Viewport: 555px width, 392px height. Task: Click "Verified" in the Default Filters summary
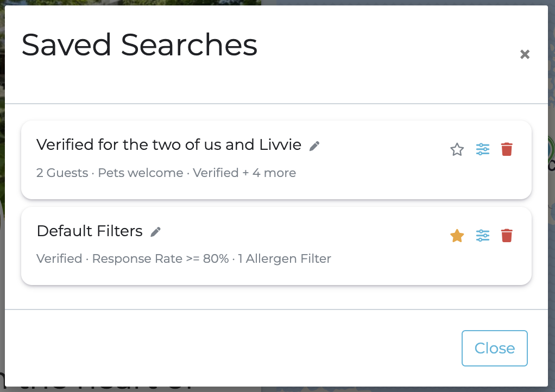click(x=59, y=259)
